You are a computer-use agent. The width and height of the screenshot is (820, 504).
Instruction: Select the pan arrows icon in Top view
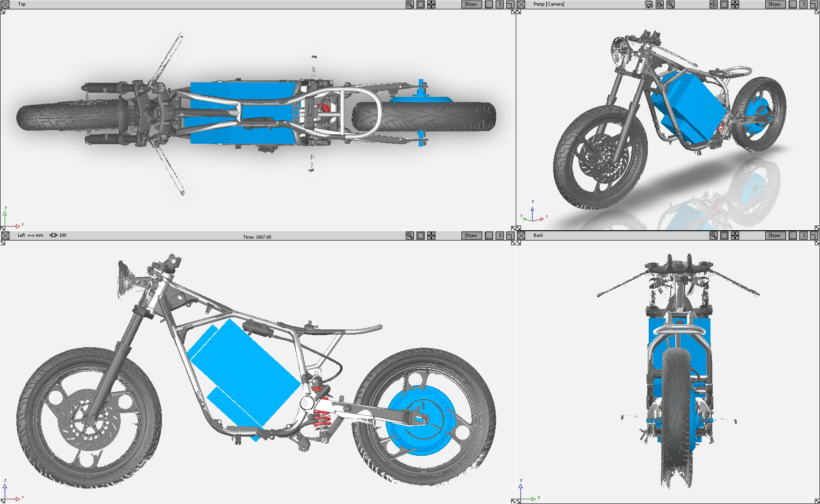point(431,4)
